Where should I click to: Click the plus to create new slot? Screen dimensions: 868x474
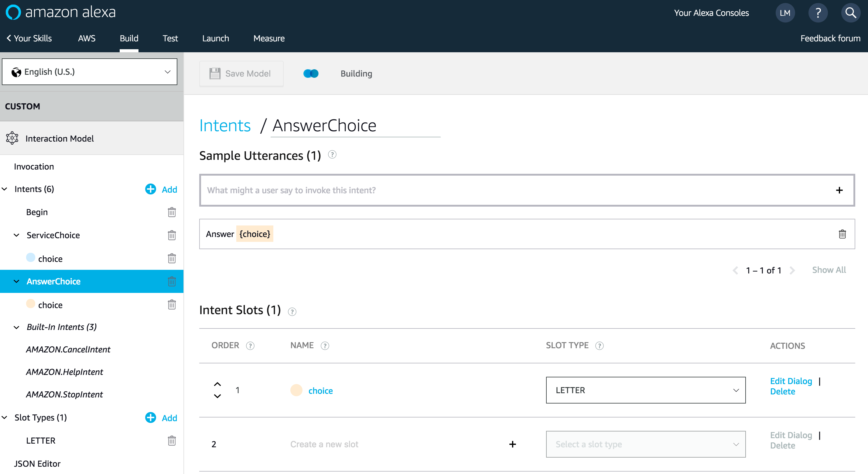[x=513, y=444]
